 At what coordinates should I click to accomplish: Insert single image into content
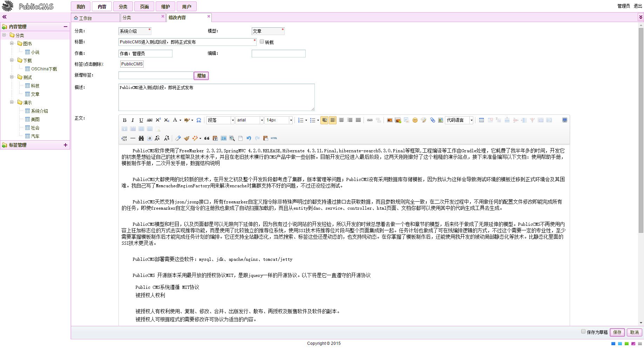(x=389, y=120)
